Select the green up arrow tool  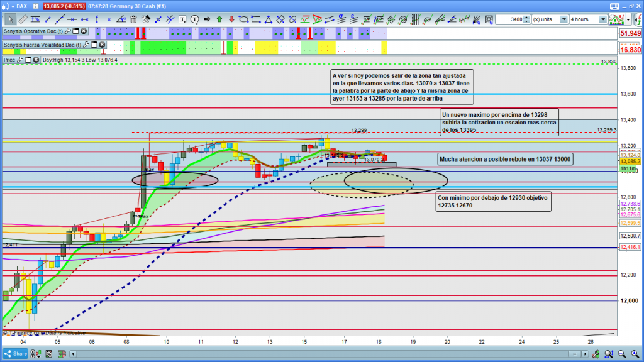pyautogui.click(x=219, y=19)
